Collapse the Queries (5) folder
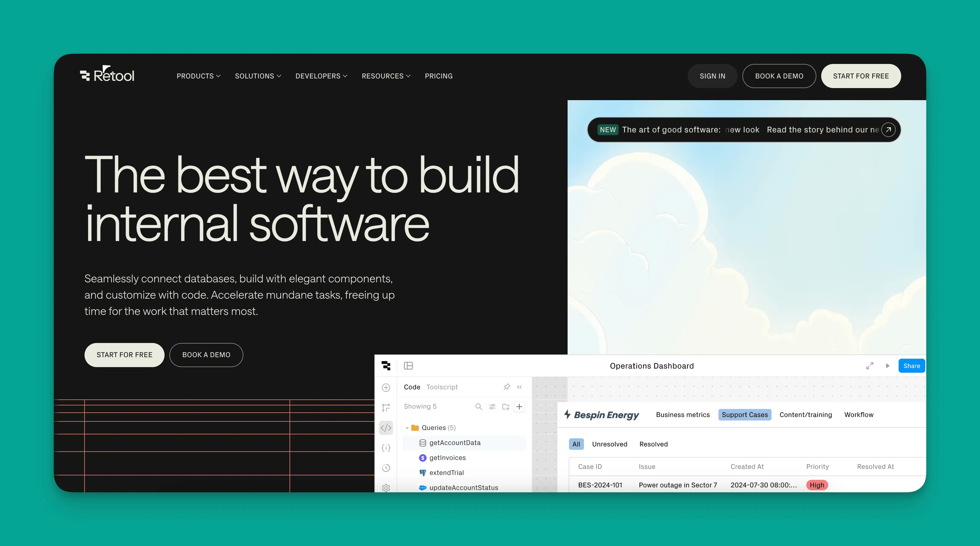 407,427
